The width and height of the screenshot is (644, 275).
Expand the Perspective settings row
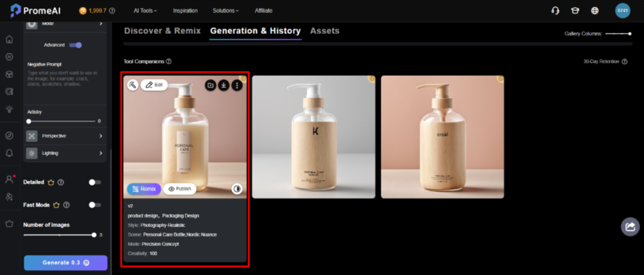(x=66, y=136)
